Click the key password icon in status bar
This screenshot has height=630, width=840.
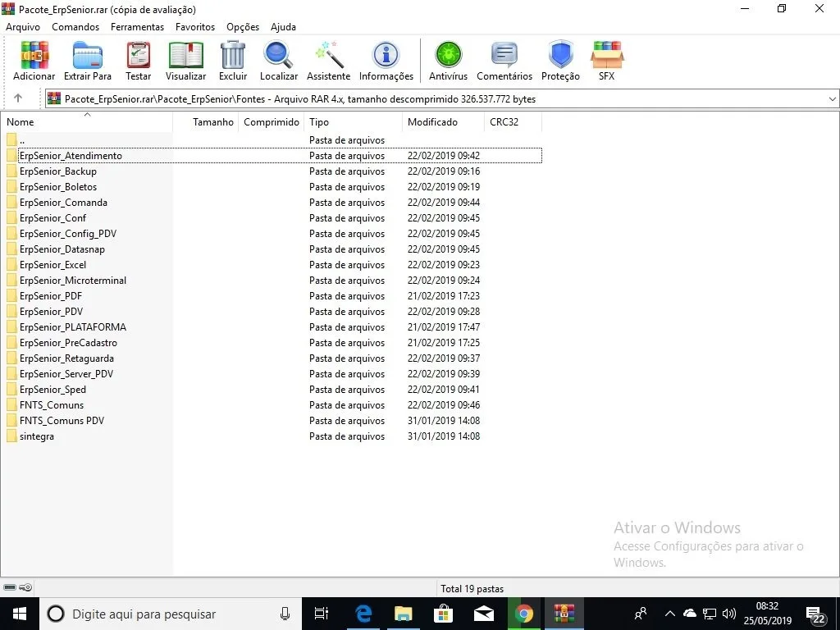point(25,587)
